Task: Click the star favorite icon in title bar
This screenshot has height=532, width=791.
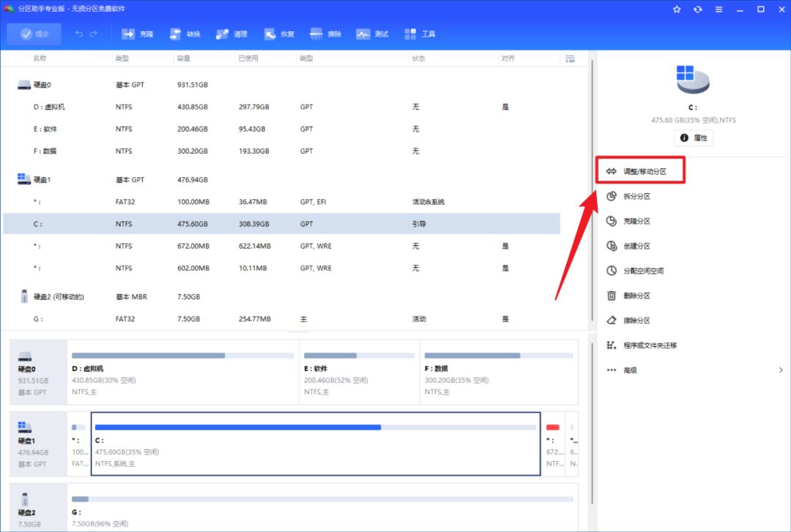Action: (x=677, y=9)
